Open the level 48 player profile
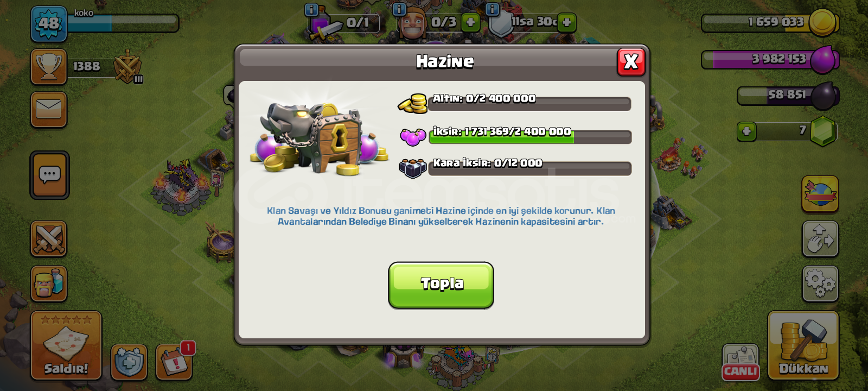The image size is (868, 391). (x=49, y=24)
